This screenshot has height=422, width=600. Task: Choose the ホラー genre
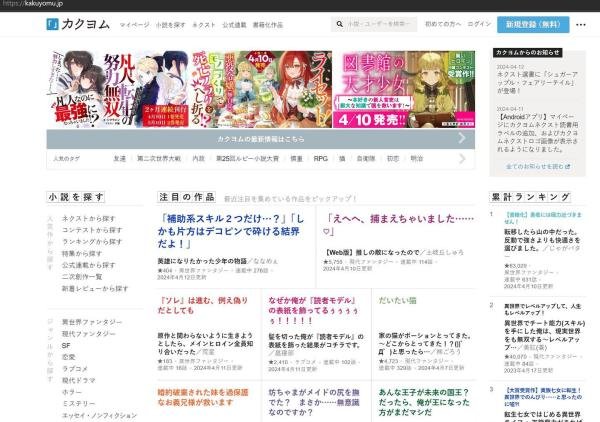point(72,392)
